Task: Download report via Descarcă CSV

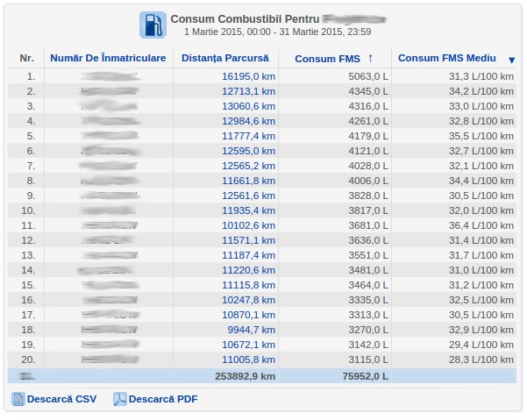Action: pyautogui.click(x=61, y=399)
